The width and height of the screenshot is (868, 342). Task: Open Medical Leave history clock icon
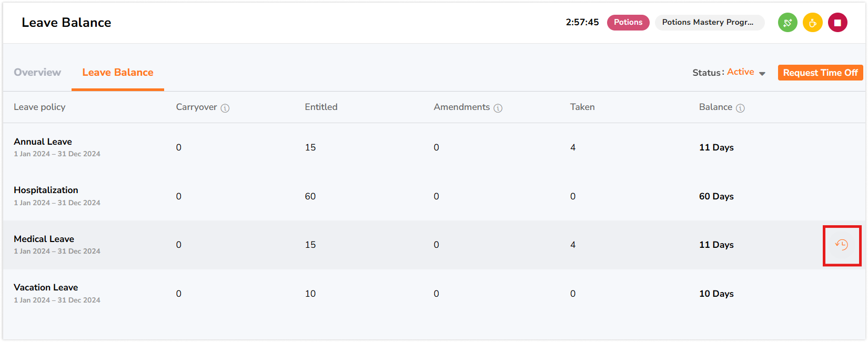(x=842, y=245)
